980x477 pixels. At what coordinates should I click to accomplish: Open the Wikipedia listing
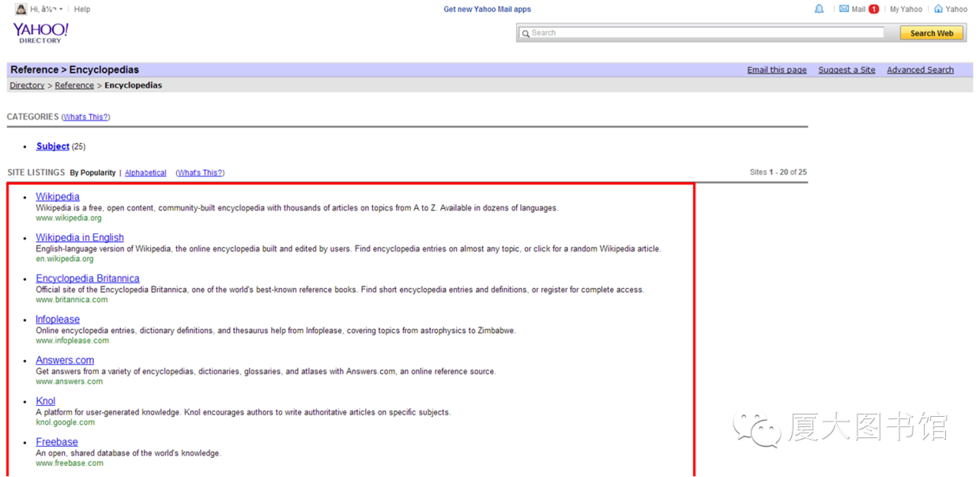click(x=58, y=197)
